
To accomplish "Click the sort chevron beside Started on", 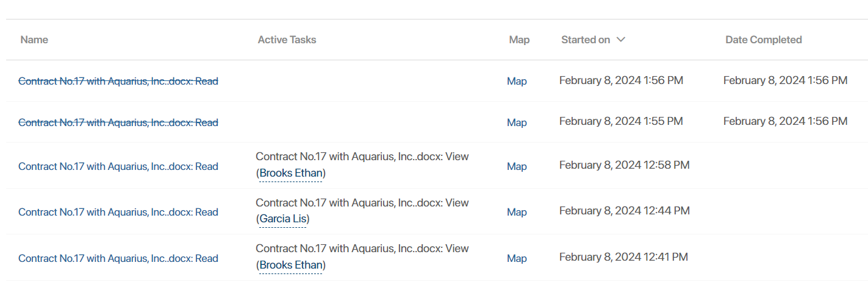I will (x=621, y=40).
